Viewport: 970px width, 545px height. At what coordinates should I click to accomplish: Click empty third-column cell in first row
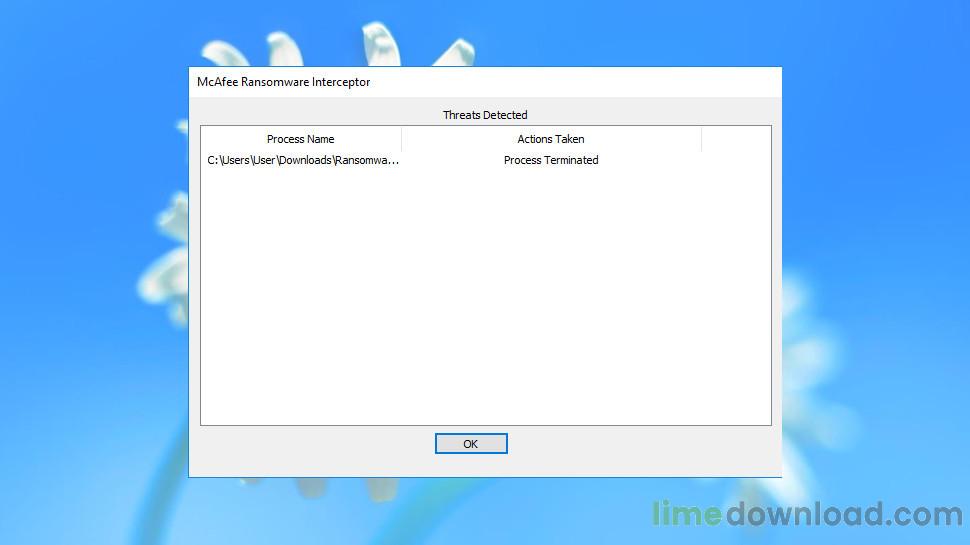pos(736,160)
